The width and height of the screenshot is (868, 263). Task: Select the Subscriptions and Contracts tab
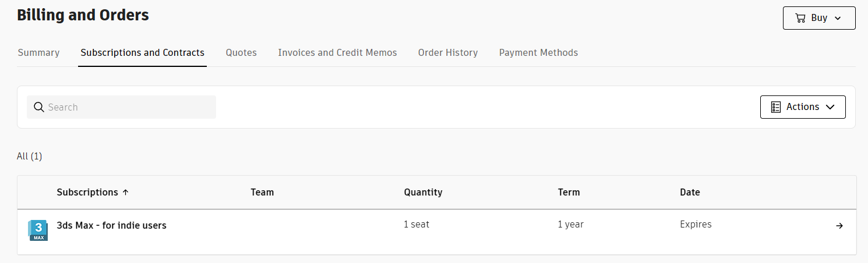tap(142, 52)
